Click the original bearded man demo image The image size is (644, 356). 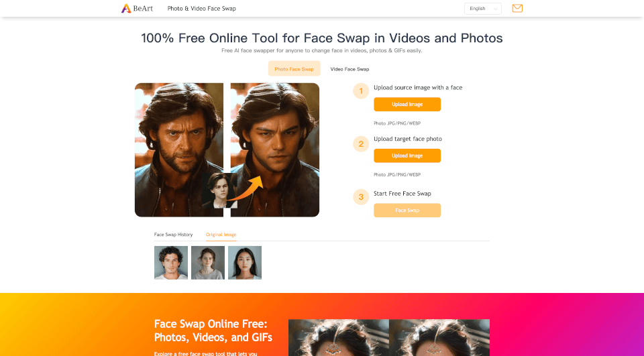click(x=179, y=150)
